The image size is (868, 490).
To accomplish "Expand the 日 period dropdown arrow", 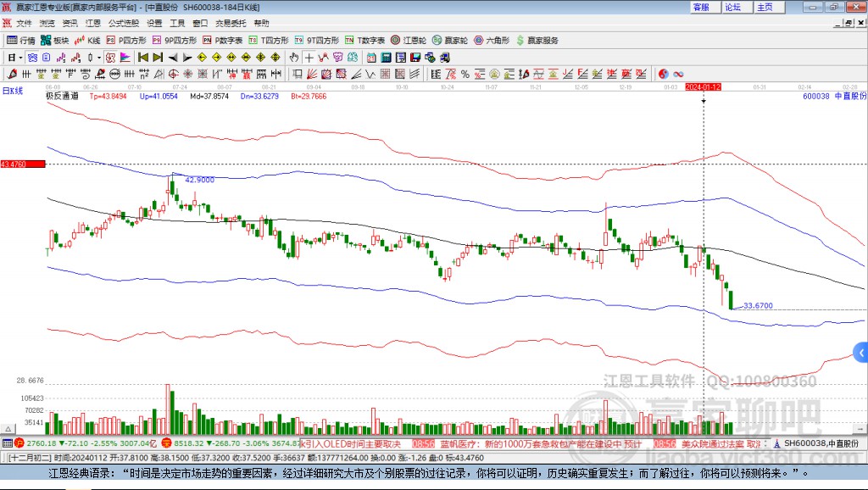I will [21, 58].
